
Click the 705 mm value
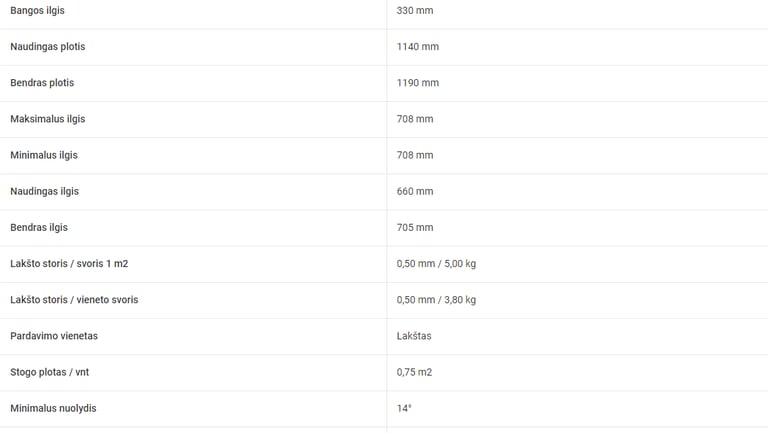[415, 227]
